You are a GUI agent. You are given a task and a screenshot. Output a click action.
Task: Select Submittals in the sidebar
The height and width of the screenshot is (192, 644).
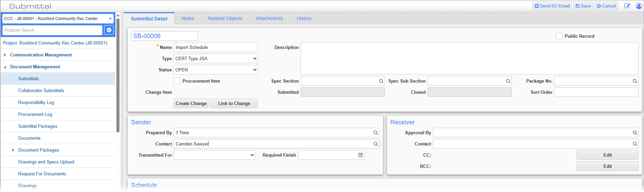[x=58, y=78]
